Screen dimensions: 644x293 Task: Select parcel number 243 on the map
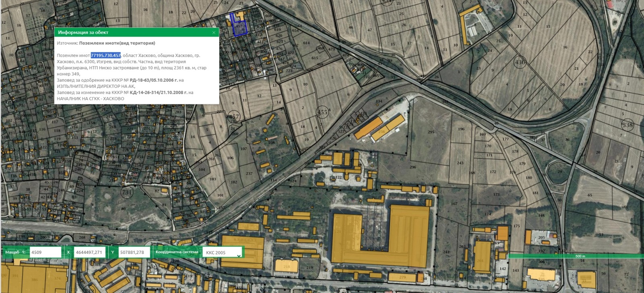[460, 163]
